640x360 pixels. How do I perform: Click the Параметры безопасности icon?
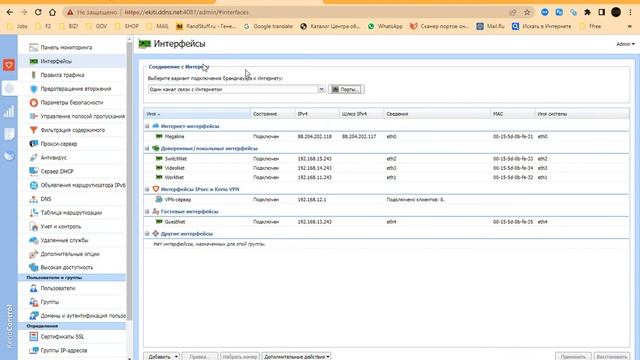[x=33, y=102]
